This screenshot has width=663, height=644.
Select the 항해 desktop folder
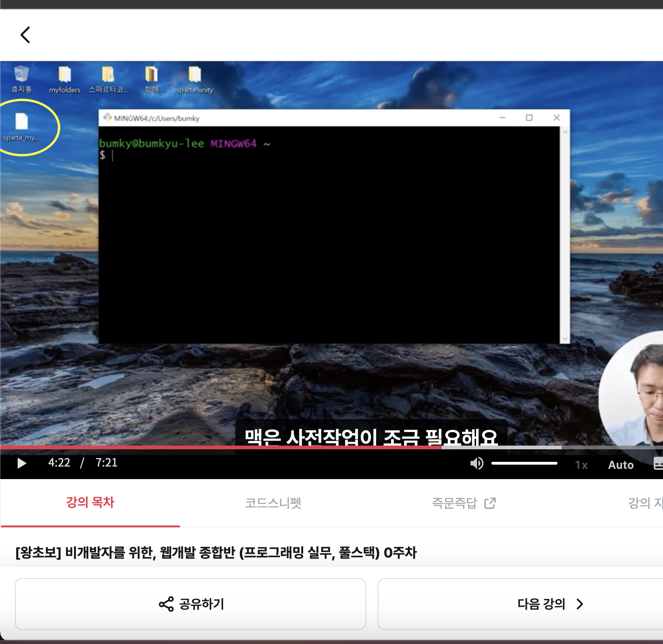click(x=152, y=79)
